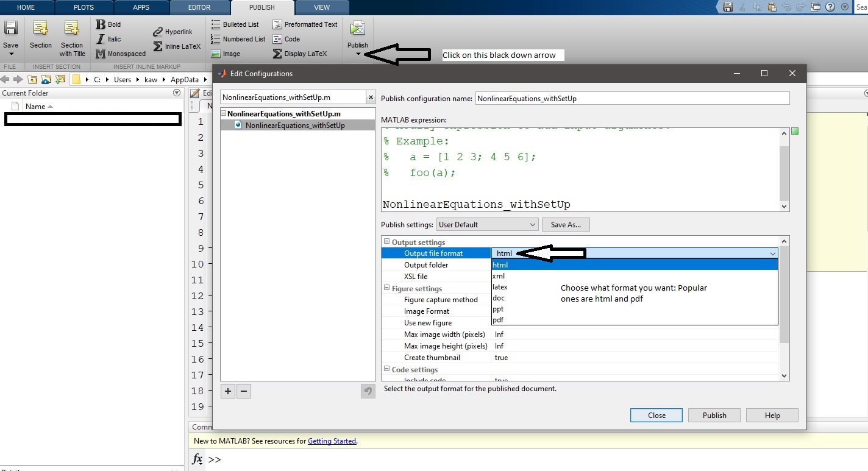Switch to the HOME tab

(26, 7)
